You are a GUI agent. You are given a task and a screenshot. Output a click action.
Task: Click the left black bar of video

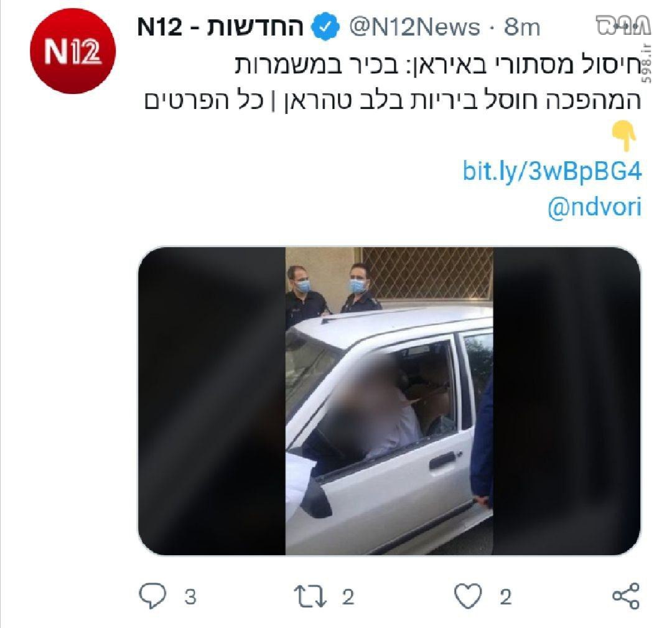[212, 401]
